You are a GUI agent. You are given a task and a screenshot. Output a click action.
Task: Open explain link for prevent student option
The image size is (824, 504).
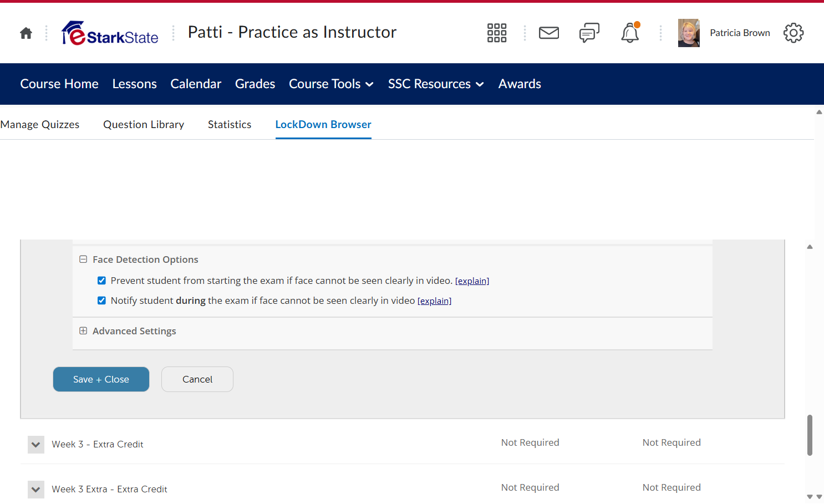(472, 281)
